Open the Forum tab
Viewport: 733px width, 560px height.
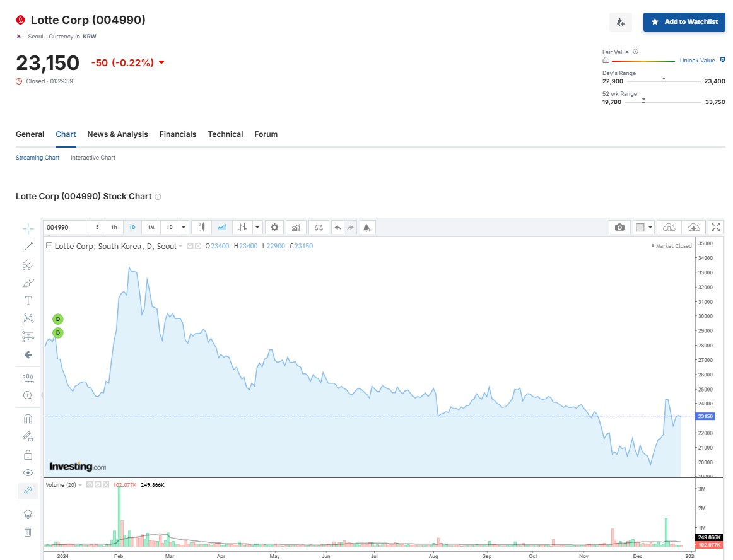click(x=266, y=134)
